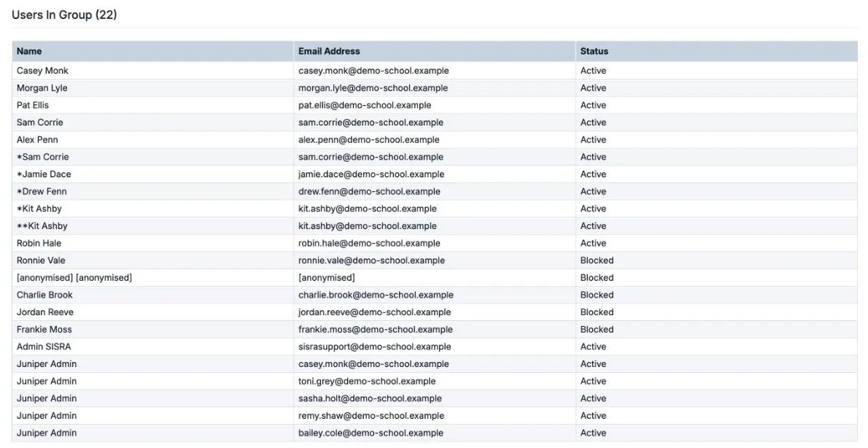Image resolution: width=868 pixels, height=448 pixels.
Task: Click the jamie.dace@demo-school.example email
Action: tap(371, 174)
